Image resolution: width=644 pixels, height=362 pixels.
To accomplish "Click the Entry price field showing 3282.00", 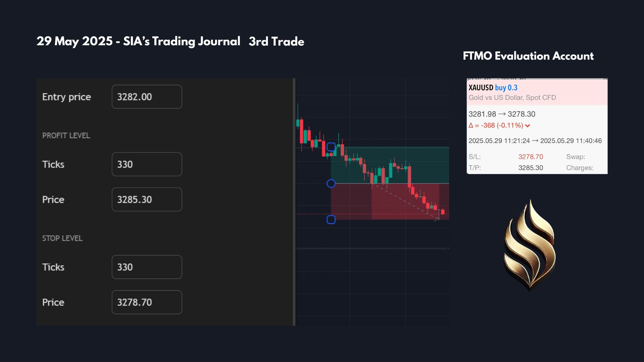I will click(147, 97).
